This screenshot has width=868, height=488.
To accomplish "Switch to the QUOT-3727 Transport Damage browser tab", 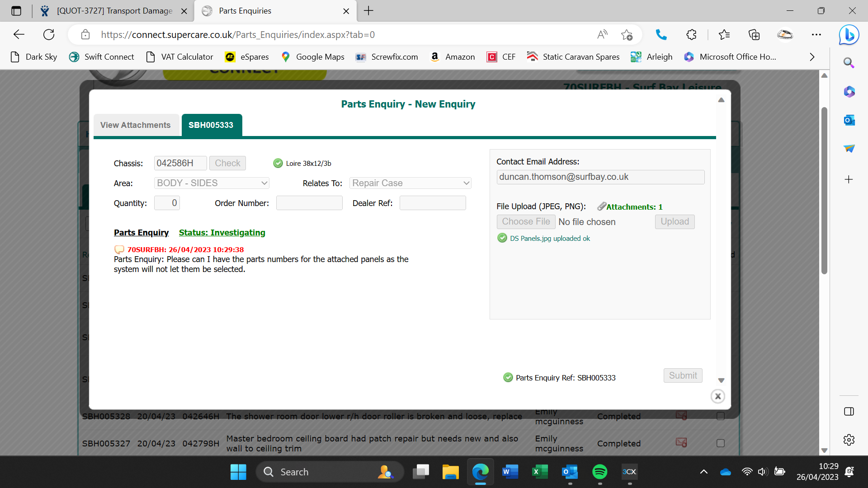I will (114, 11).
